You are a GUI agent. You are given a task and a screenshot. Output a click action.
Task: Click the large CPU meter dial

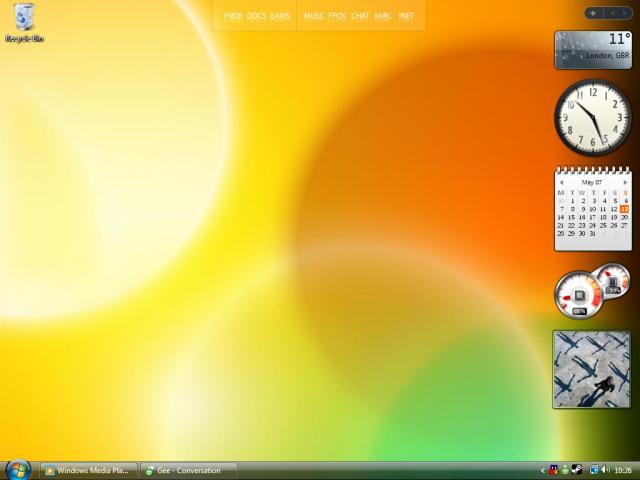point(579,295)
